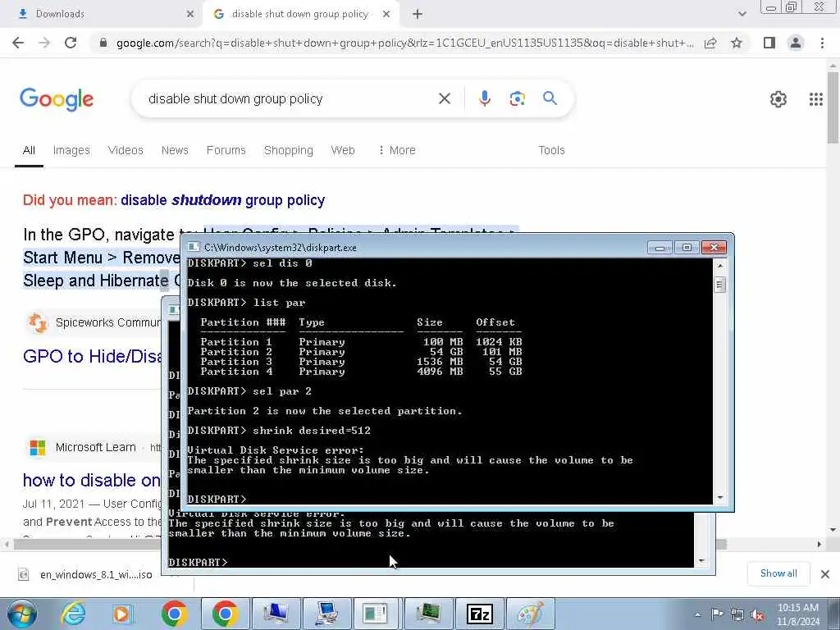Viewport: 840px width, 630px height.
Task: Click 'DISKPART> shrink desired=512' line
Action: [279, 431]
